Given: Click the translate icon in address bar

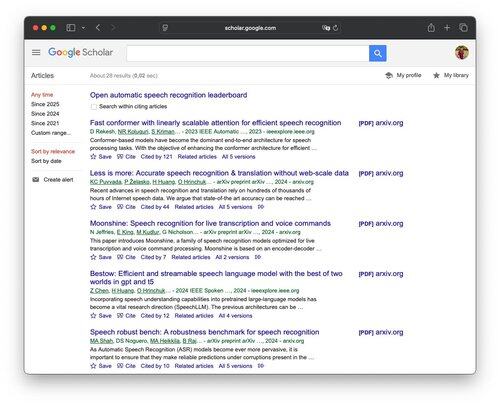Looking at the screenshot, I should (x=326, y=28).
